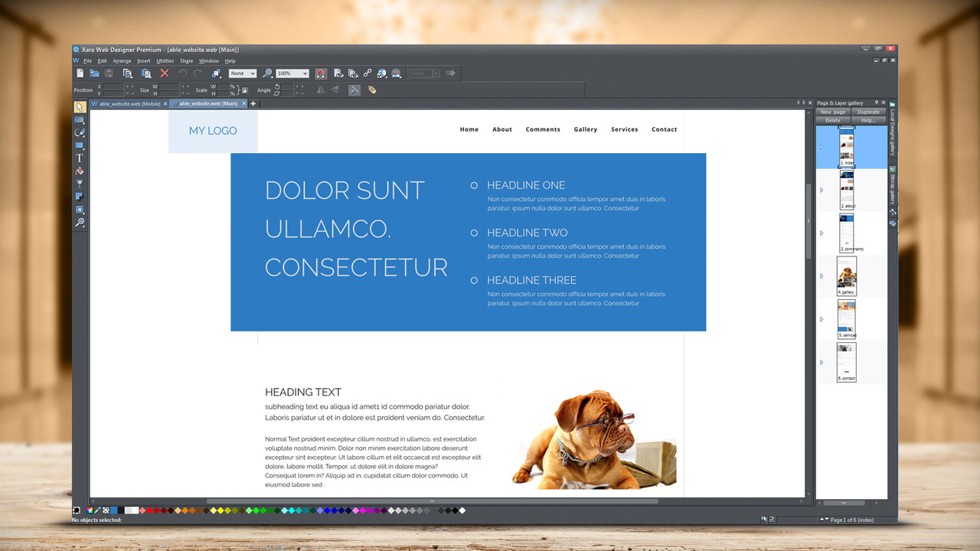The width and height of the screenshot is (980, 551).
Task: Select the 4. gallery page thumbnail
Action: 846,276
